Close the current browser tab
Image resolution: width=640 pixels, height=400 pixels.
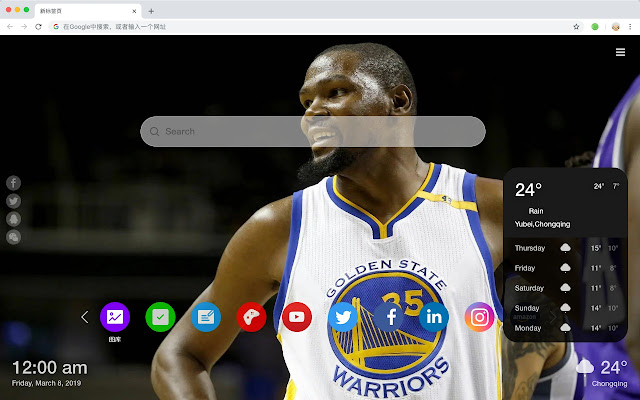coord(134,11)
